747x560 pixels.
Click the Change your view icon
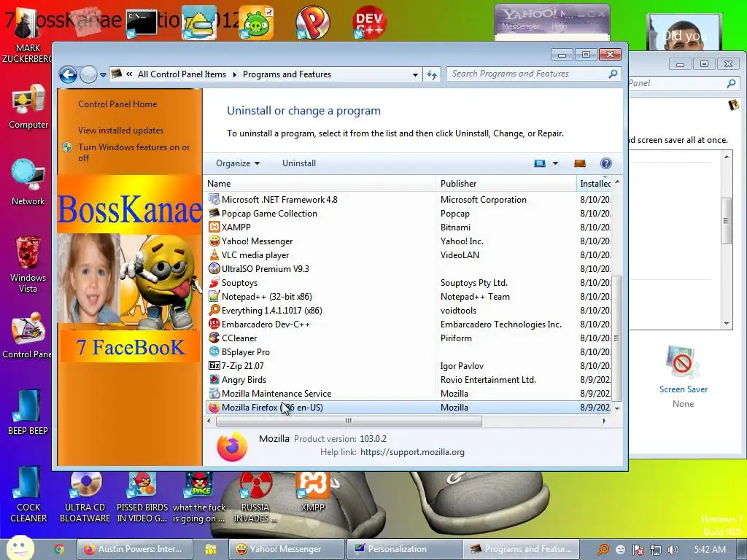click(540, 163)
